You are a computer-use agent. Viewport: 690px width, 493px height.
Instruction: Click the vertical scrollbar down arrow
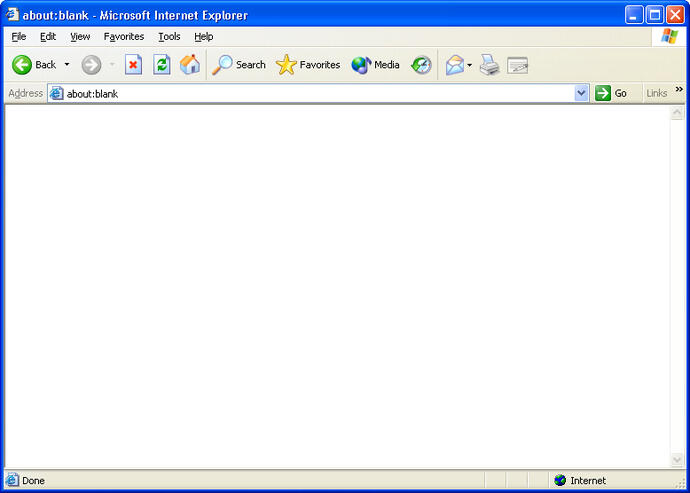(x=677, y=460)
